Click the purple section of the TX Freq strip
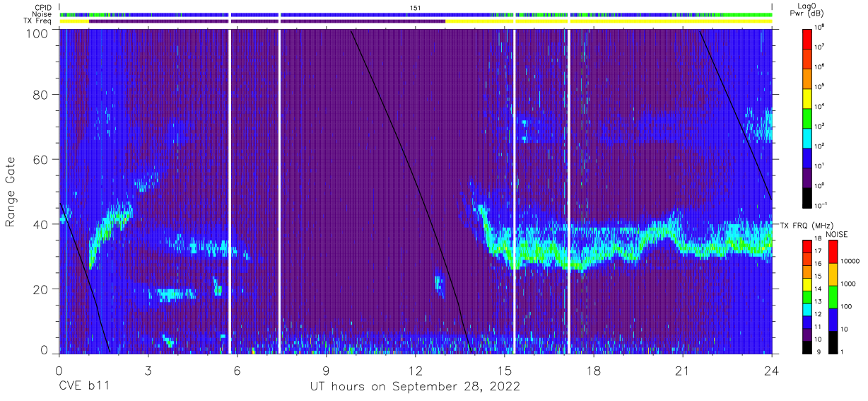The width and height of the screenshot is (868, 401). 267,21
